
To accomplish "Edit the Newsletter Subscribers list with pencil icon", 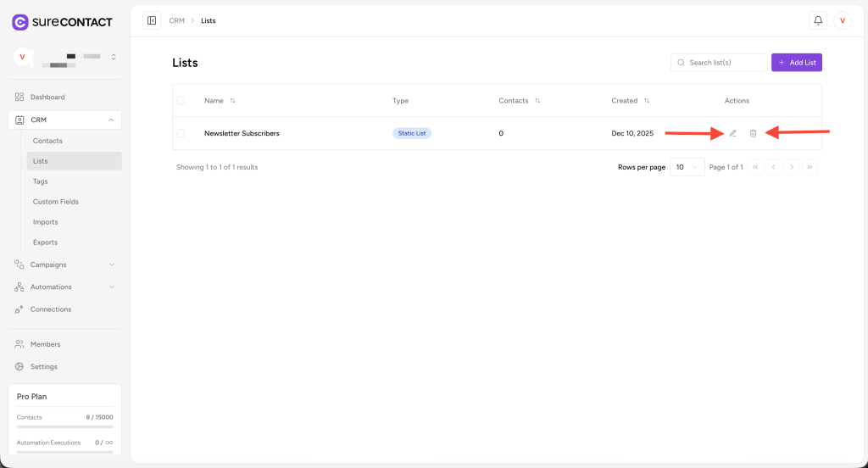I will (x=733, y=133).
